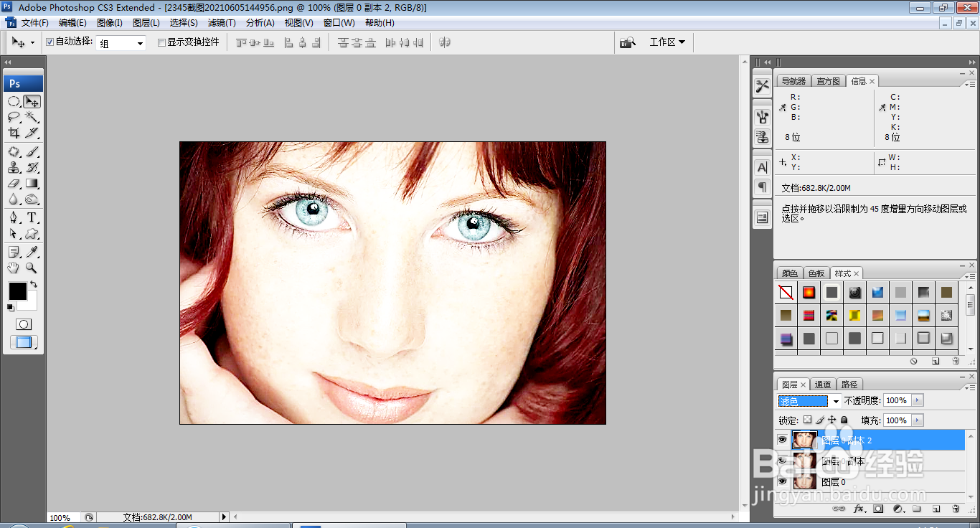Swap foreground and background colors
The image size is (980, 528).
[x=34, y=285]
